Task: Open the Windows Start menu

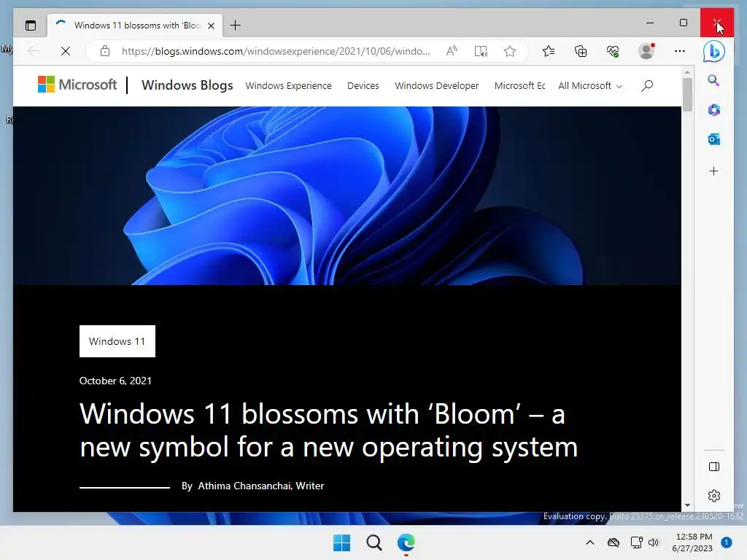Action: pos(341,542)
